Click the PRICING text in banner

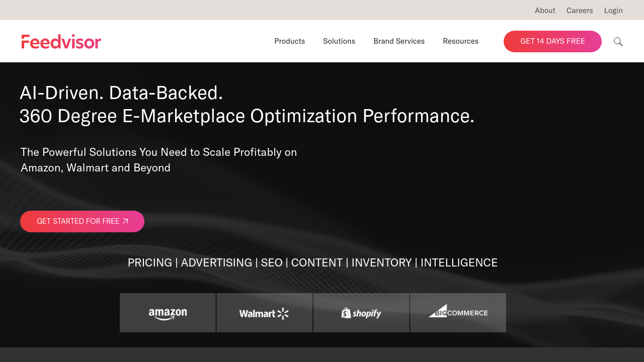150,263
